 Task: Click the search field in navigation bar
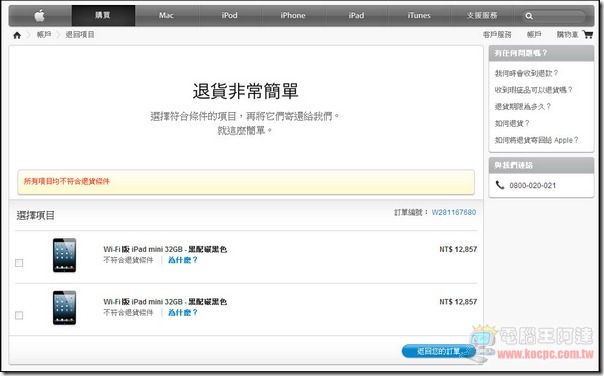(x=554, y=16)
